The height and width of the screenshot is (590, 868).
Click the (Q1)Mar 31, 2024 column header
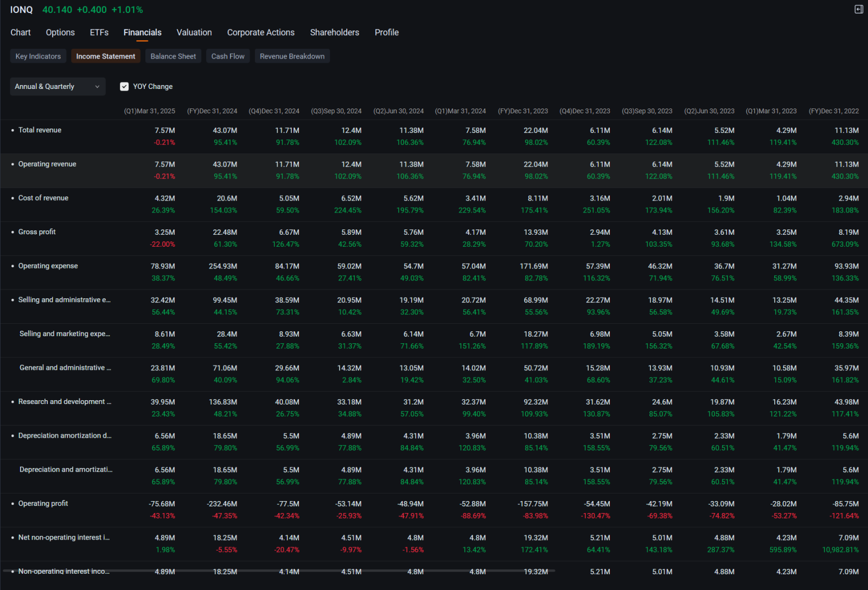tap(461, 111)
